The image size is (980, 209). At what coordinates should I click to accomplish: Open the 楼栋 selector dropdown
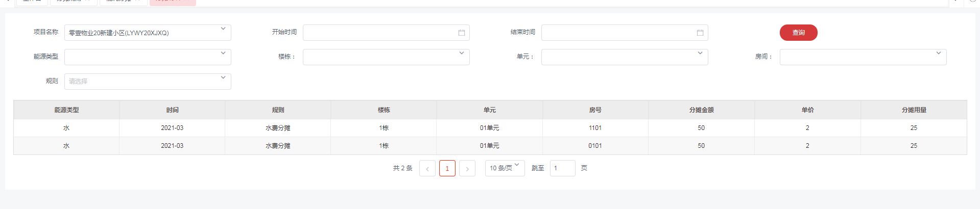click(386, 57)
